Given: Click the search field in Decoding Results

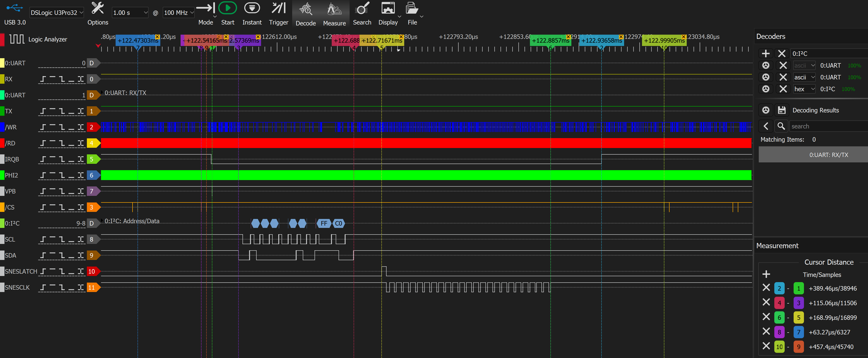Looking at the screenshot, I should pyautogui.click(x=828, y=126).
